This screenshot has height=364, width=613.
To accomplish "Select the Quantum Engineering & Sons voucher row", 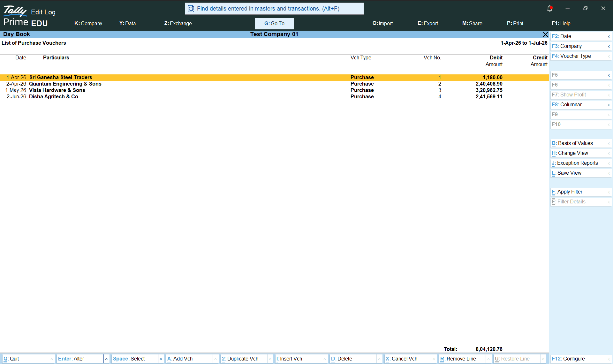I will pyautogui.click(x=274, y=84).
